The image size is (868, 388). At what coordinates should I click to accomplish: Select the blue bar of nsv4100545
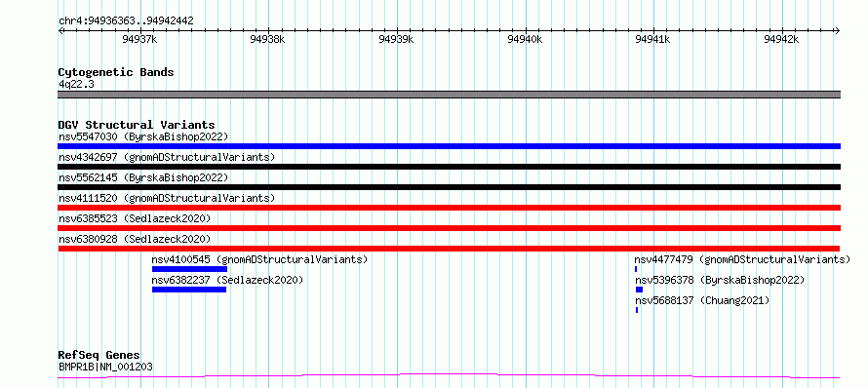point(189,269)
